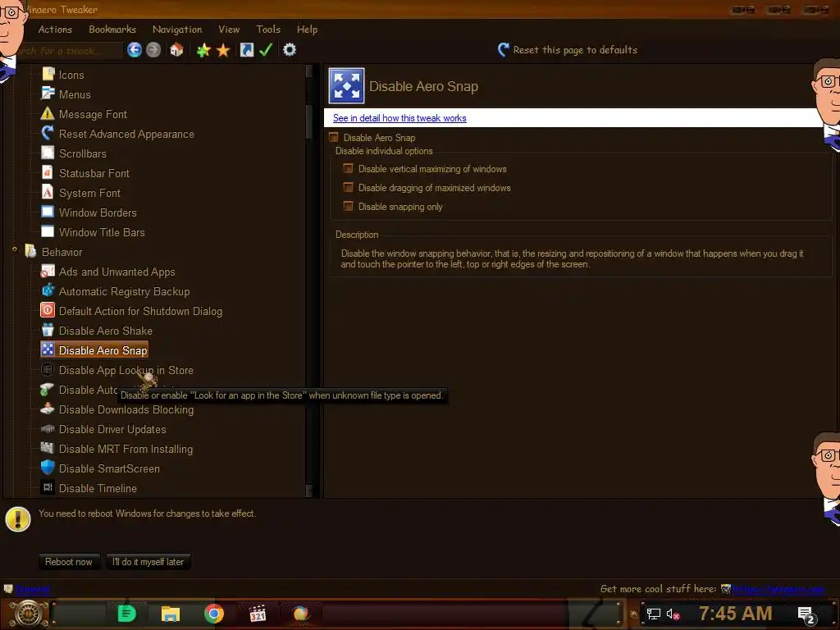Click the tree panel scrollbar thumb
Viewport: 840px width, 630px height.
(309, 121)
